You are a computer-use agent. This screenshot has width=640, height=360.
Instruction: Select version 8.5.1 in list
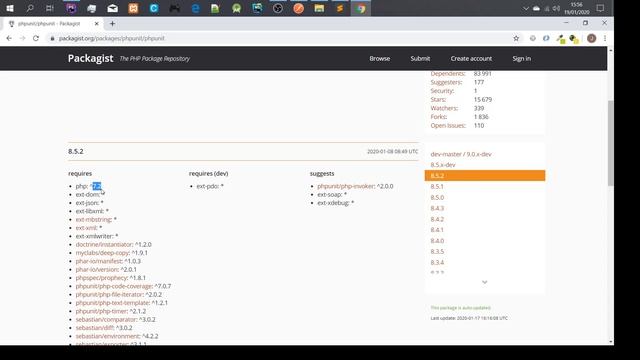pos(437,186)
